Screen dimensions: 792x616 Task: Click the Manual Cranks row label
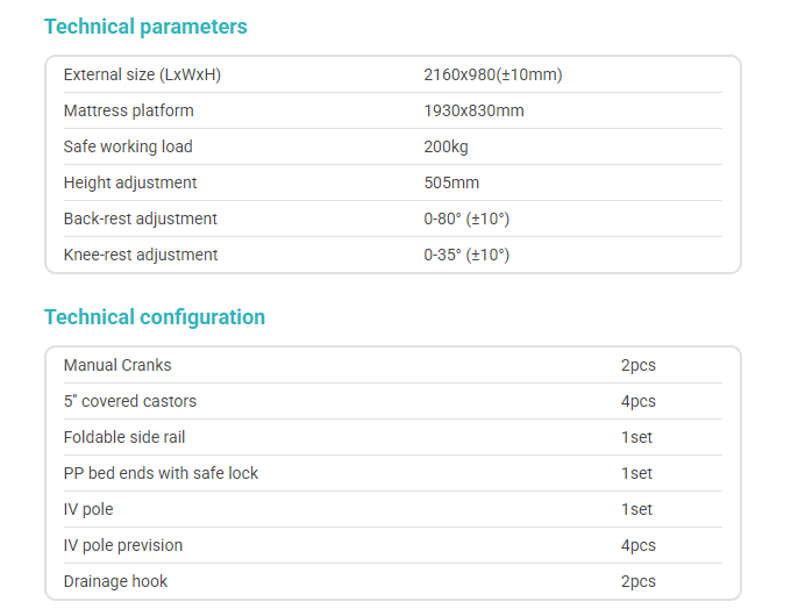(x=117, y=365)
